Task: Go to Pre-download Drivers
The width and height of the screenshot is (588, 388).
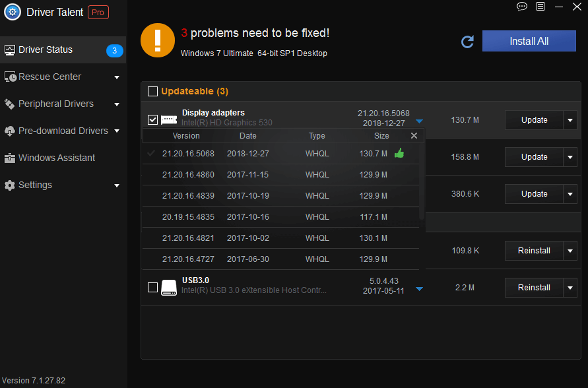Action: (63, 131)
